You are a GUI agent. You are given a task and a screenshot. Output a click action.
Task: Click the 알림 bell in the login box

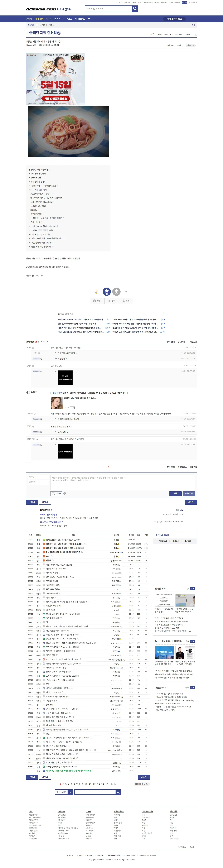(188, 541)
